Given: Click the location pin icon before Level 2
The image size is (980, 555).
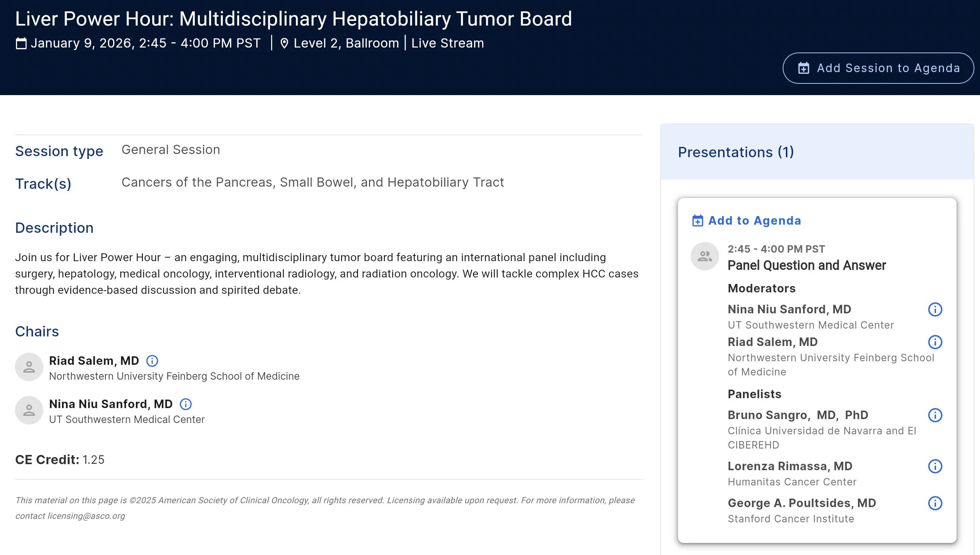Looking at the screenshot, I should (x=284, y=43).
